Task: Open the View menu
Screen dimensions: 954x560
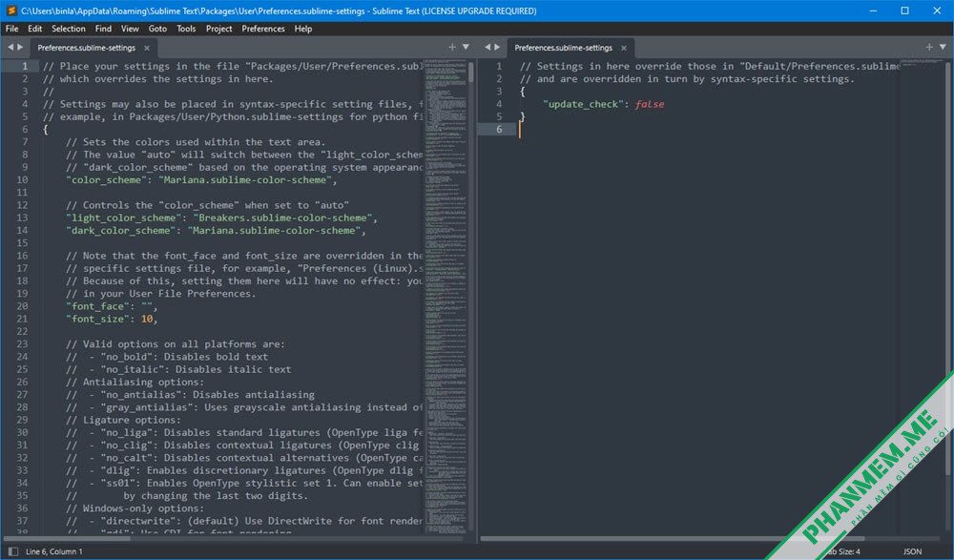Action: [130, 29]
